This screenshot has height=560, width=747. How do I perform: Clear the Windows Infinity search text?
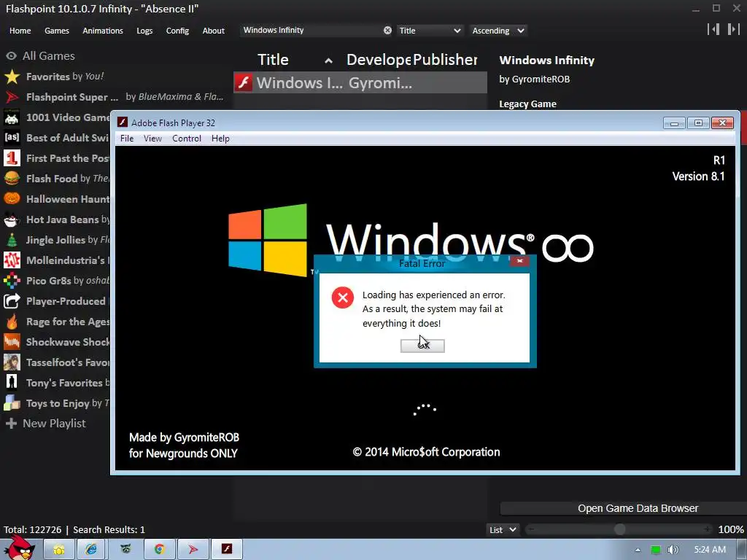click(388, 31)
